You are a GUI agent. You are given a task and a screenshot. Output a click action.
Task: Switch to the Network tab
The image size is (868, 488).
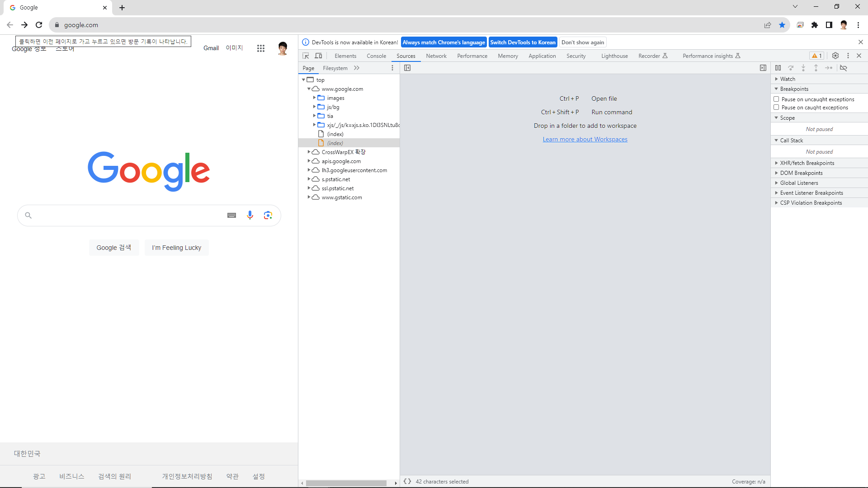[x=436, y=56]
